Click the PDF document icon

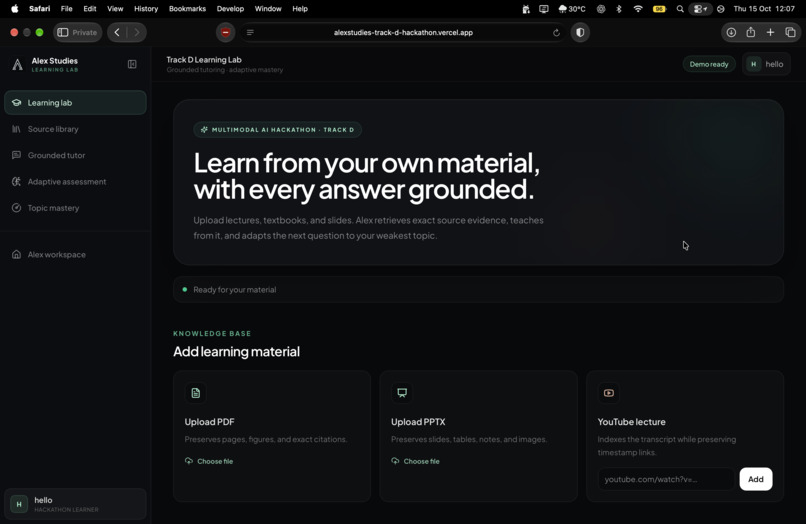pyautogui.click(x=196, y=393)
